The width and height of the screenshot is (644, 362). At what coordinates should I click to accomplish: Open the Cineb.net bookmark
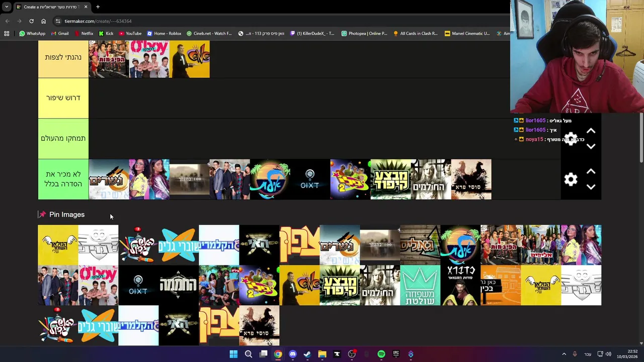click(209, 34)
